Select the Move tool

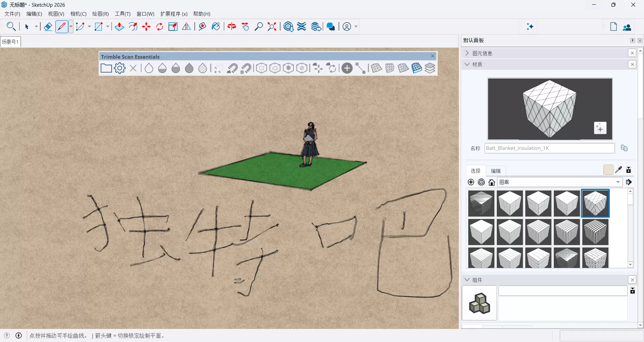146,26
